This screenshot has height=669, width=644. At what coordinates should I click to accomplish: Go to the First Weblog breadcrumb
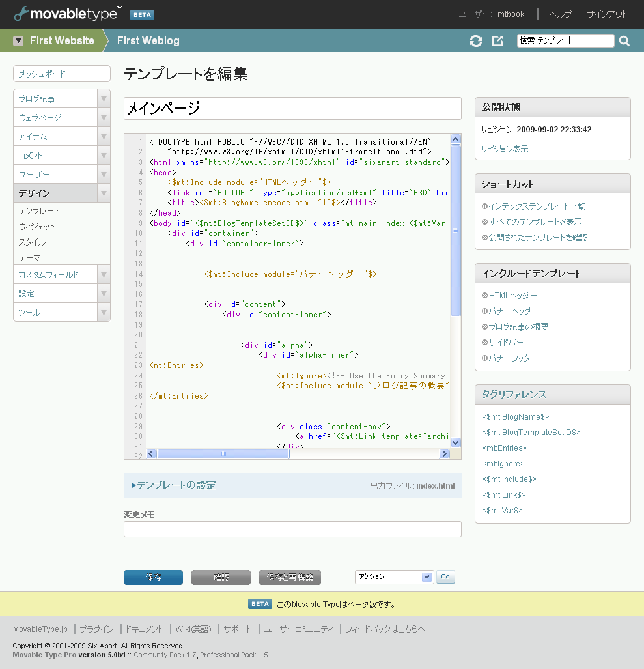148,41
